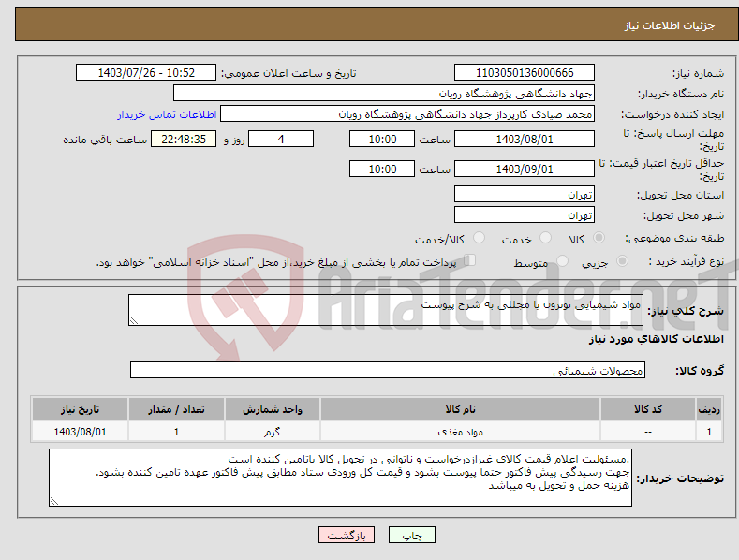The height and width of the screenshot is (560, 739).
Task: Click the جزئیات اطلاعات نیاز header title
Action: (x=670, y=25)
